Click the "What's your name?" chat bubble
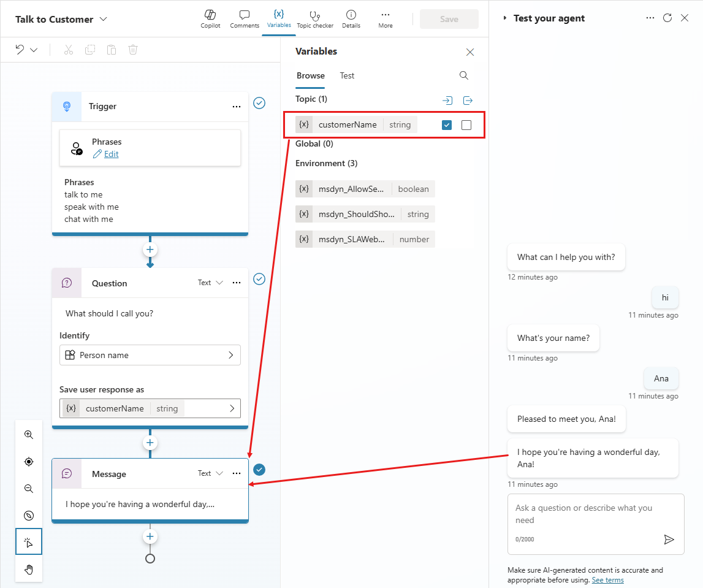 pos(553,338)
